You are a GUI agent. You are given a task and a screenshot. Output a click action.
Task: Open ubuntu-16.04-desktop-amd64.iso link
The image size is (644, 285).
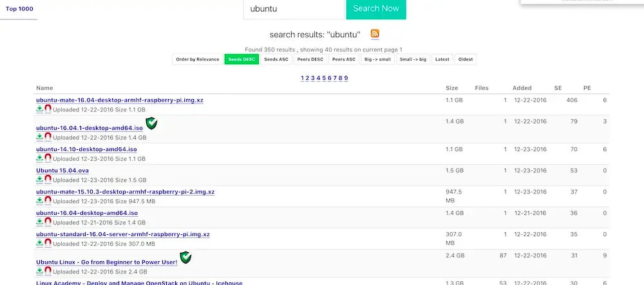(87, 213)
